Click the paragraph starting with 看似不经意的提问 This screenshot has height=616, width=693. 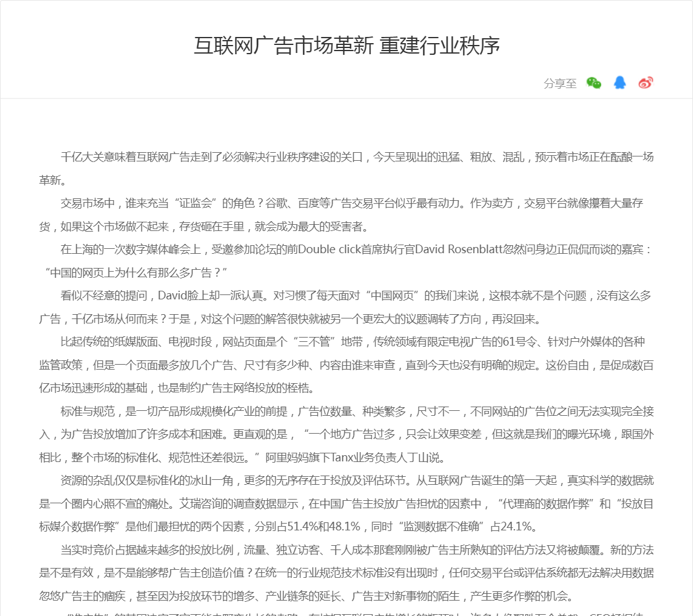(346, 296)
